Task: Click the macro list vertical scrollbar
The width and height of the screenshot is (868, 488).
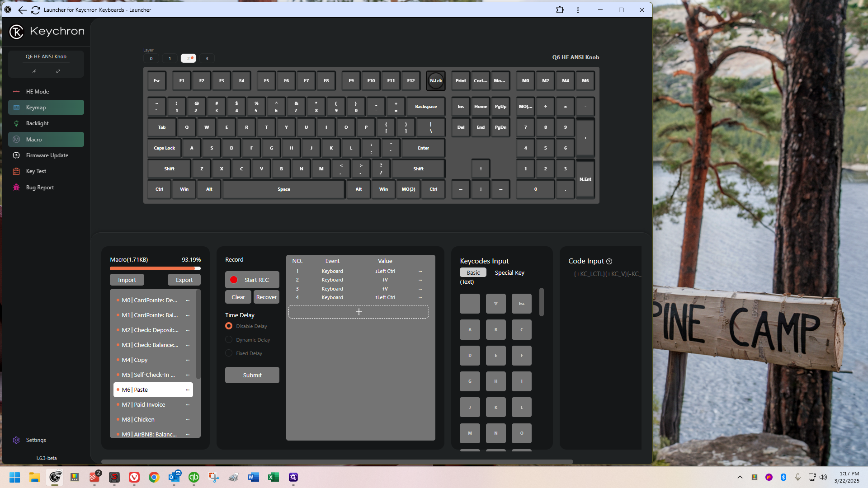Action: click(x=198, y=334)
